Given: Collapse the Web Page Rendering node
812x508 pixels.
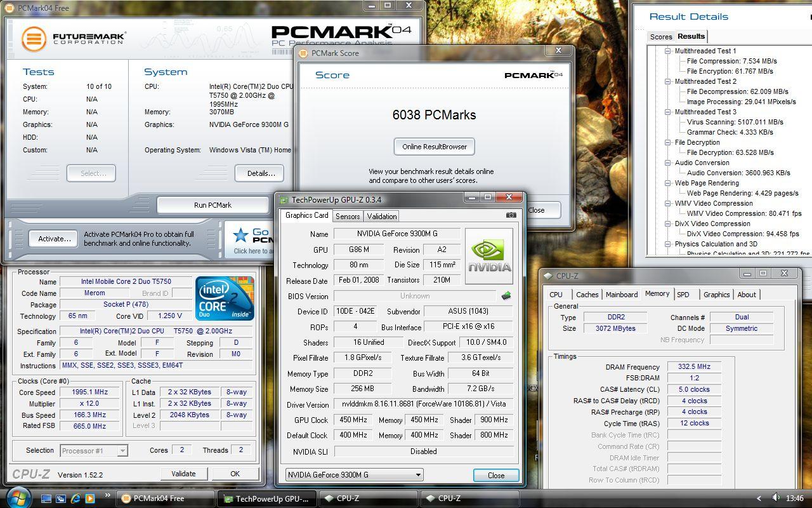Looking at the screenshot, I should (x=668, y=183).
